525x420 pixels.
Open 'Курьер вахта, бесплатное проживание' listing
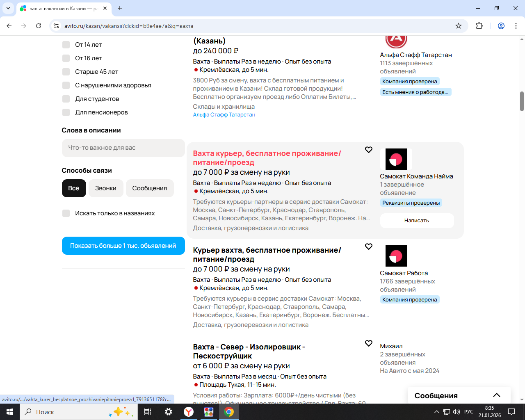click(x=267, y=255)
